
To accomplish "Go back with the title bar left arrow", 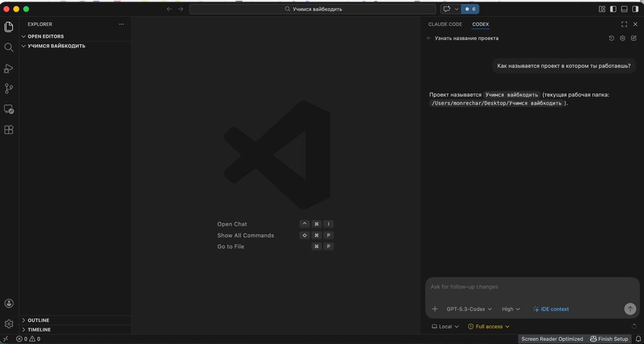I will (x=169, y=9).
